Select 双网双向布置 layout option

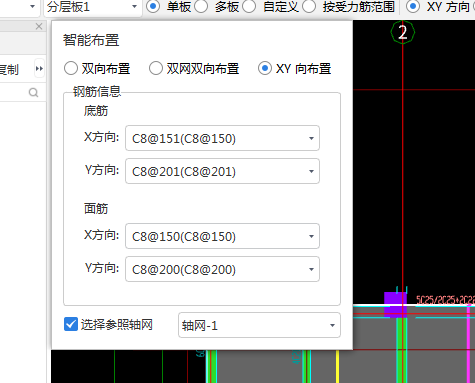(156, 68)
